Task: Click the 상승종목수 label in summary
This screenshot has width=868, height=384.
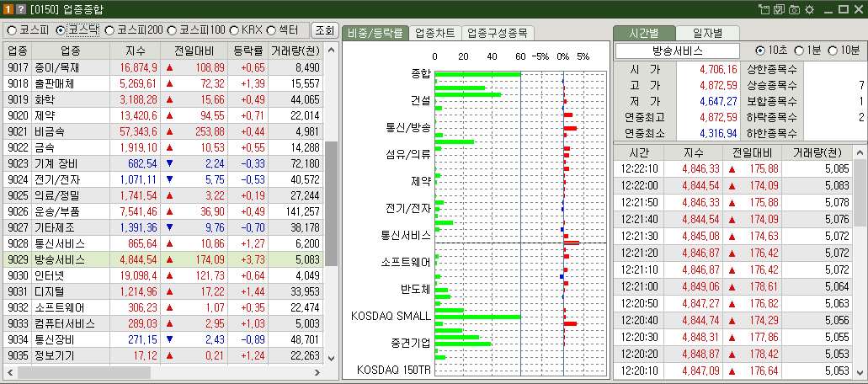Action: point(772,85)
